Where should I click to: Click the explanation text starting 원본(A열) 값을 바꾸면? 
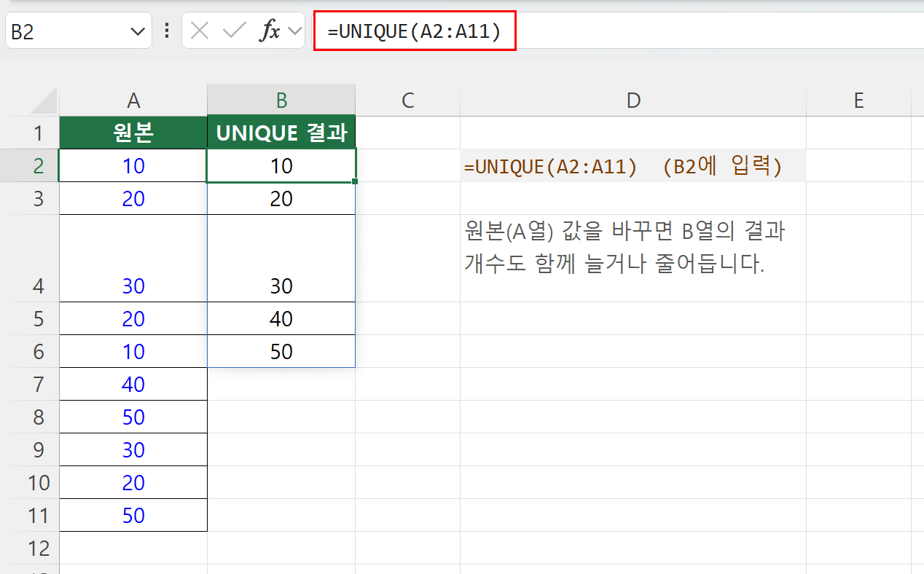point(625,247)
